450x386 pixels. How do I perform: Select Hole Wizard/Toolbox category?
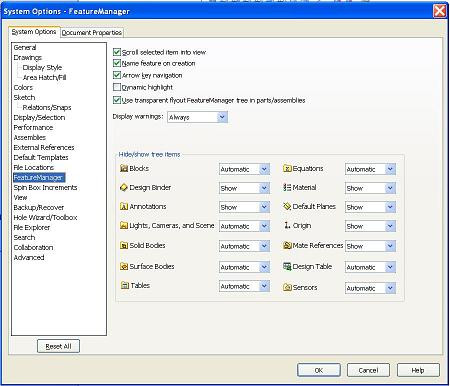coord(45,217)
